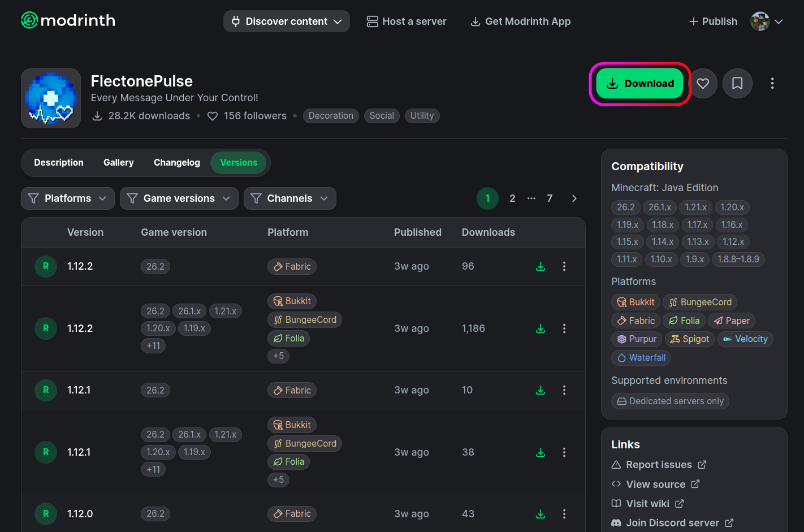
Task: Expand the Game versions filter dropdown
Action: [x=179, y=198]
